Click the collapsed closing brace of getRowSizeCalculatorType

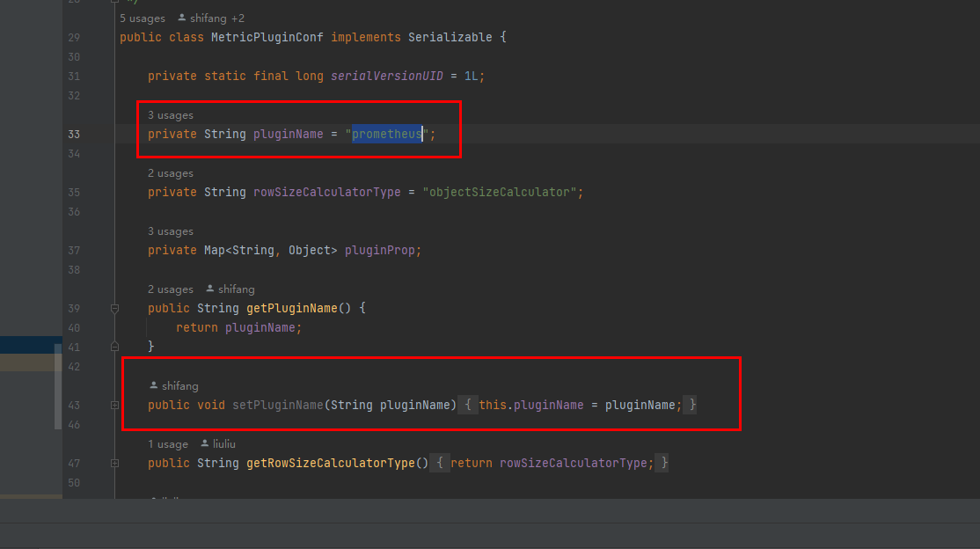click(662, 464)
